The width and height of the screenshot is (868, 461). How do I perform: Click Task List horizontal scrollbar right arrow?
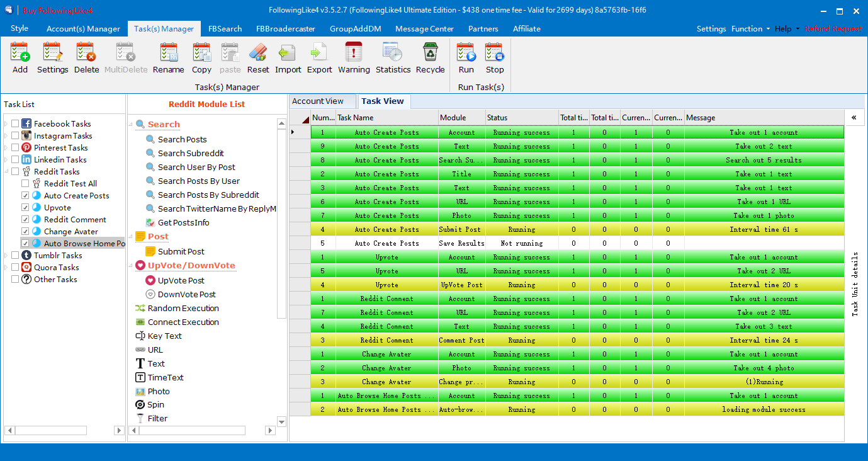(x=119, y=430)
